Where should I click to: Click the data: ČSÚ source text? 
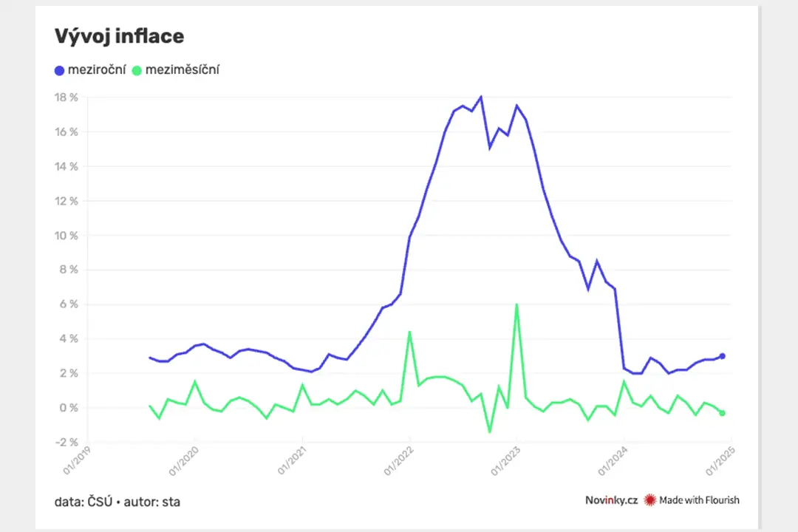coord(83,502)
